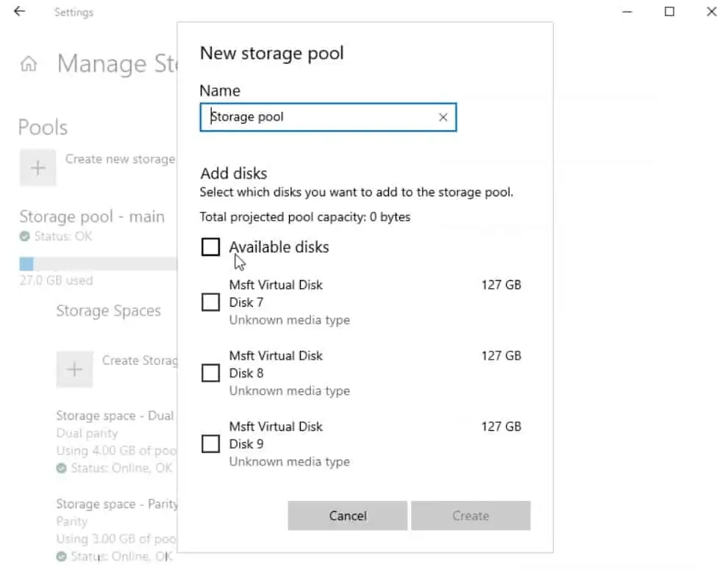Image resolution: width=728 pixels, height=575 pixels.
Task: Minimize the Settings window
Action: (627, 12)
